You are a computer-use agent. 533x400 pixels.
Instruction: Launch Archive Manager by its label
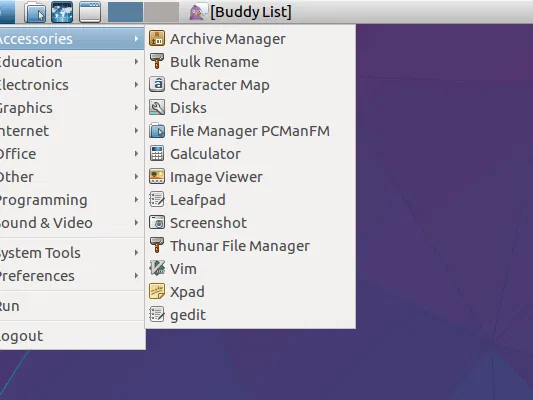[x=228, y=39]
